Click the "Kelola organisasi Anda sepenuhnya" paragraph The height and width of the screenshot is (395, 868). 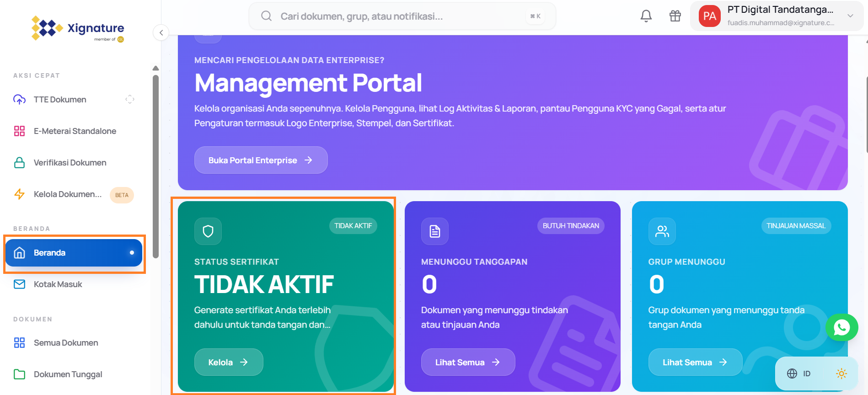click(460, 116)
